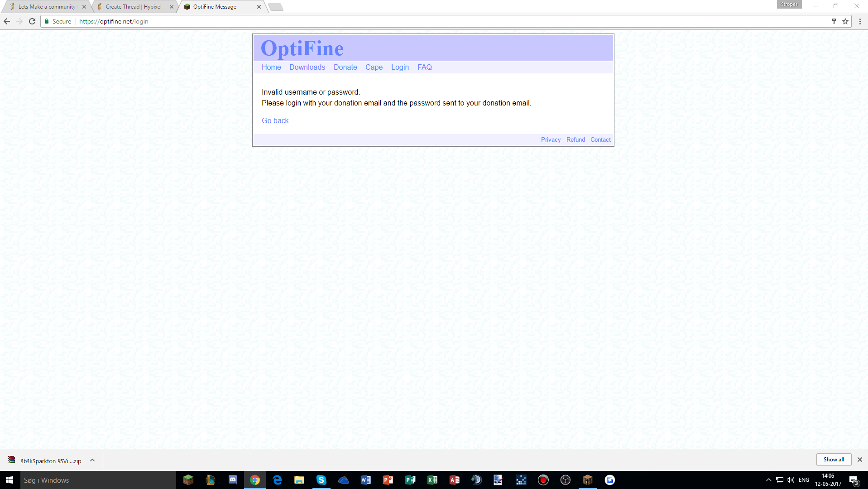Open the Donate page
The image size is (868, 489).
[345, 67]
